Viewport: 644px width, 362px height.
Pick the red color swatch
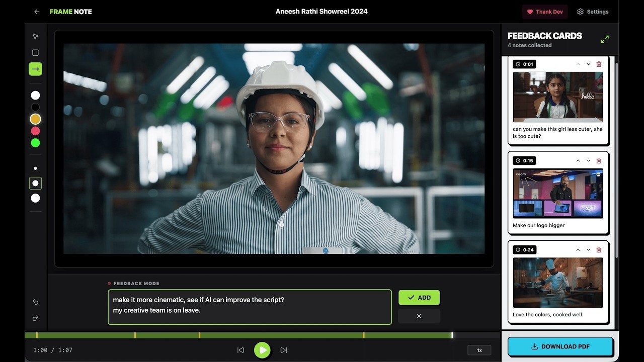point(35,131)
